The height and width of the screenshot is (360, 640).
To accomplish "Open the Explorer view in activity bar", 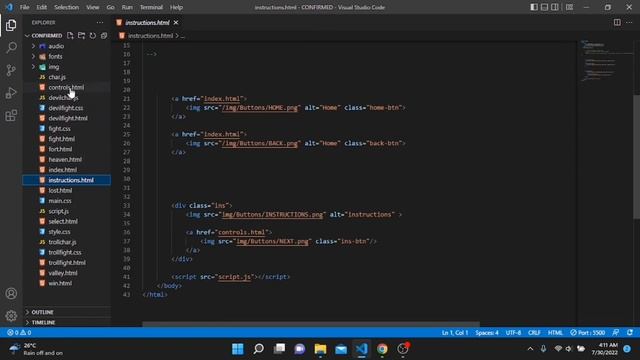I will (11, 25).
